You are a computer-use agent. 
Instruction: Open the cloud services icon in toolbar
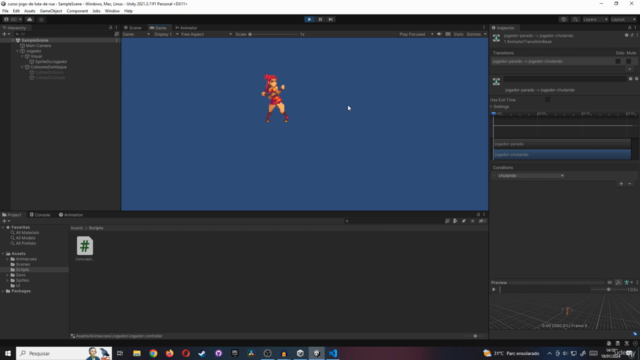[29, 19]
